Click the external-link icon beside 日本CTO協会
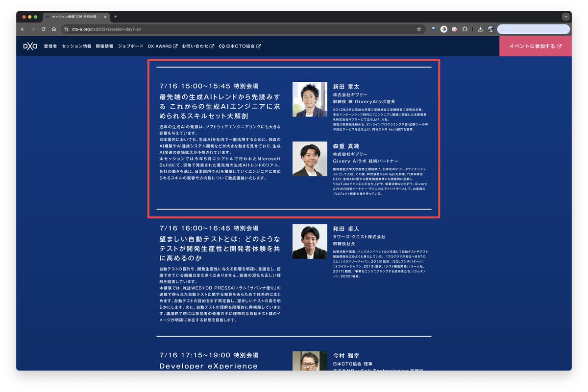This screenshot has width=588, height=392. pos(259,46)
